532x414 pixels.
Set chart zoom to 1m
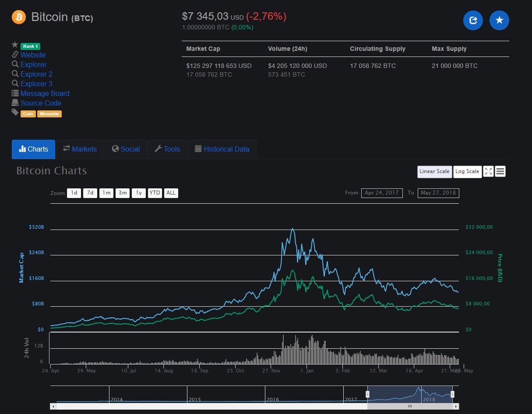[x=106, y=193]
